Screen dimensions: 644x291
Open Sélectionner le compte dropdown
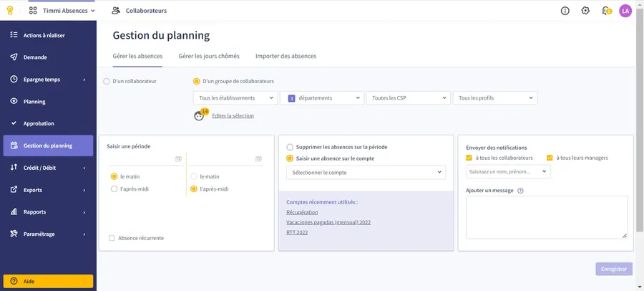coord(365,172)
